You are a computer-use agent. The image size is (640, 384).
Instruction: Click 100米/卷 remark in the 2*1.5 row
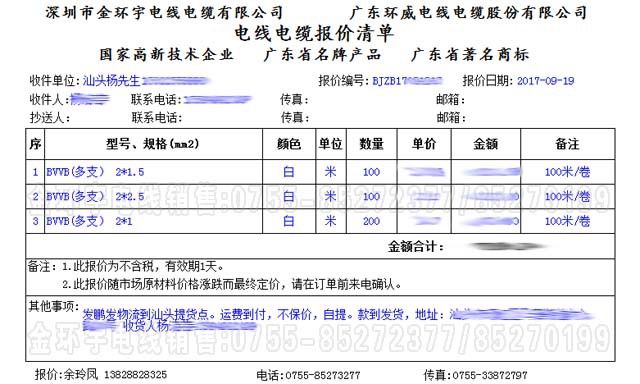567,172
